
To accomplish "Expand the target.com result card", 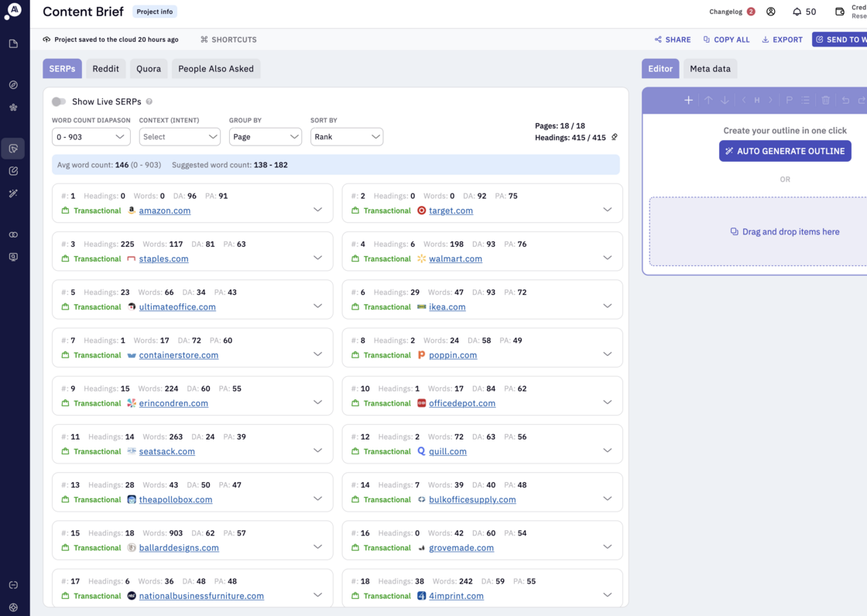I will pyautogui.click(x=608, y=210).
